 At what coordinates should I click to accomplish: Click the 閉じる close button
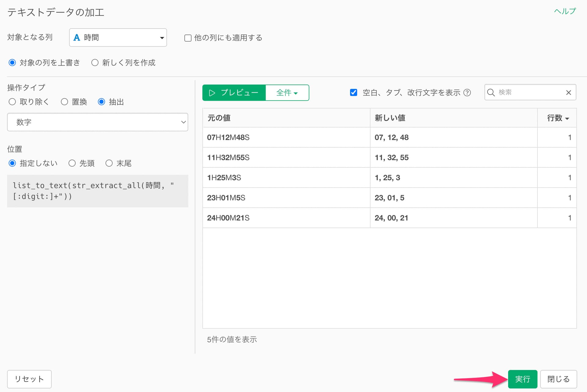click(x=559, y=379)
